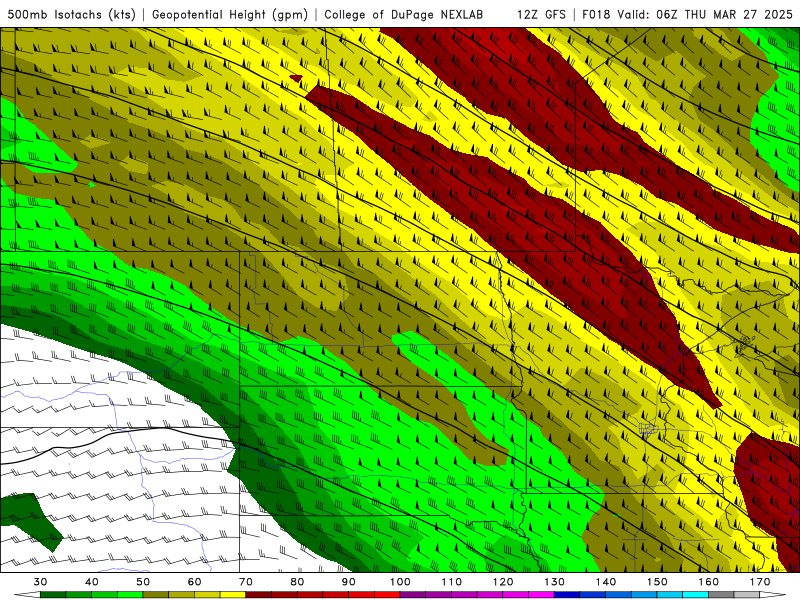Select the bright green 45–50 kt legend swatch
This screenshot has height=600, width=800.
(x=130, y=595)
